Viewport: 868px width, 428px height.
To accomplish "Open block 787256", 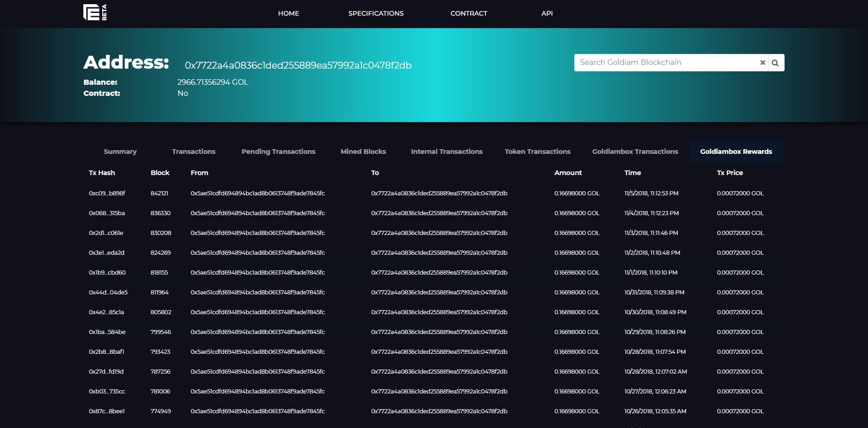I will point(160,372).
